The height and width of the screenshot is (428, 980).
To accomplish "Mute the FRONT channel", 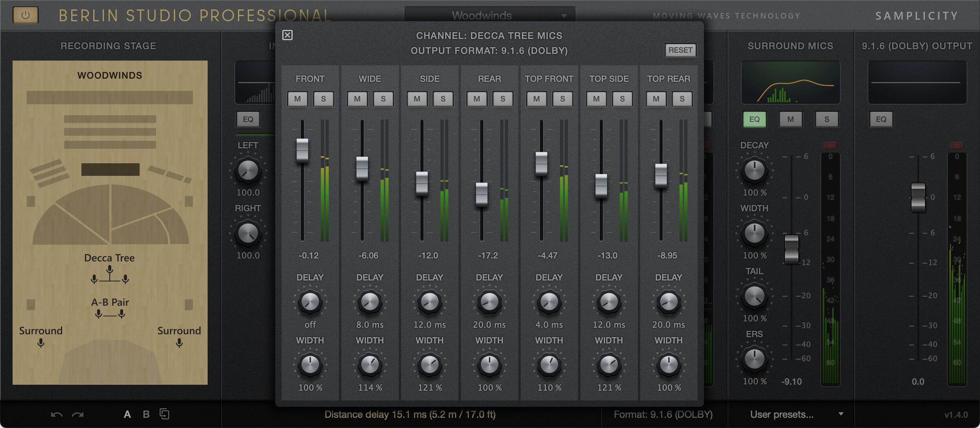I will [x=298, y=99].
